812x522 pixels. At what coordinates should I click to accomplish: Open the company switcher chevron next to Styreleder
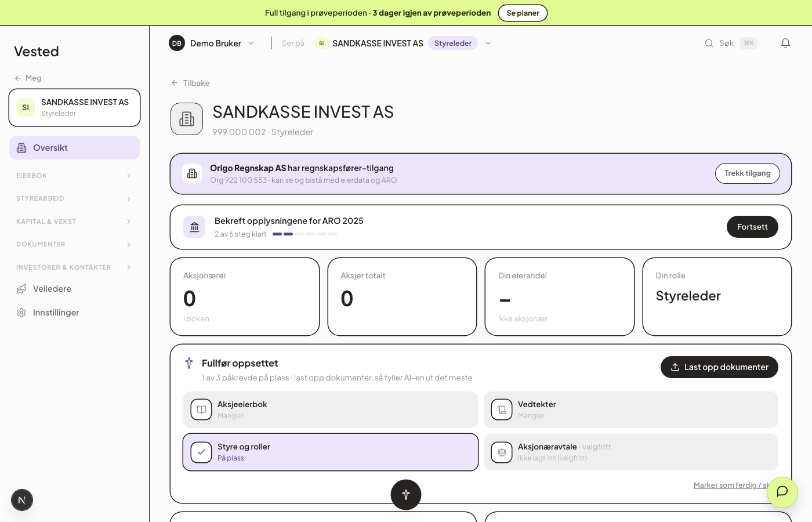[x=488, y=43]
